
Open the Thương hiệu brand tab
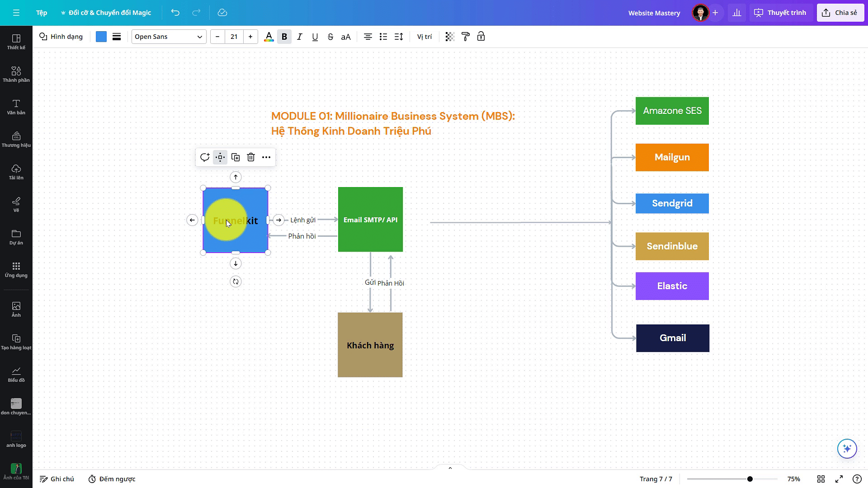16,140
